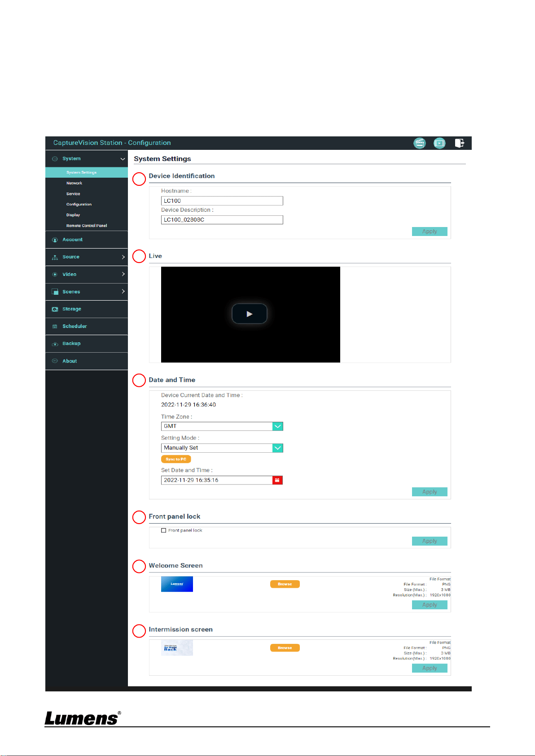This screenshot has width=535, height=756.
Task: Play the Live preview video
Action: 250,314
